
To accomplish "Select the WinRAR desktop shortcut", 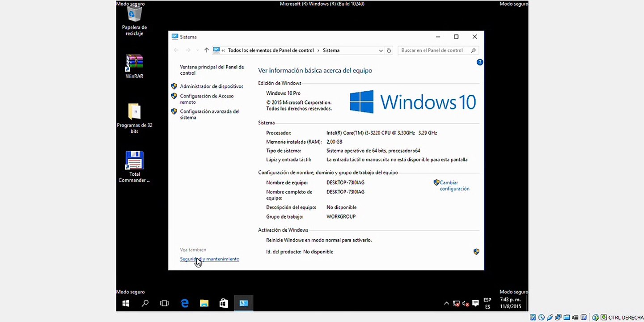I will (134, 66).
